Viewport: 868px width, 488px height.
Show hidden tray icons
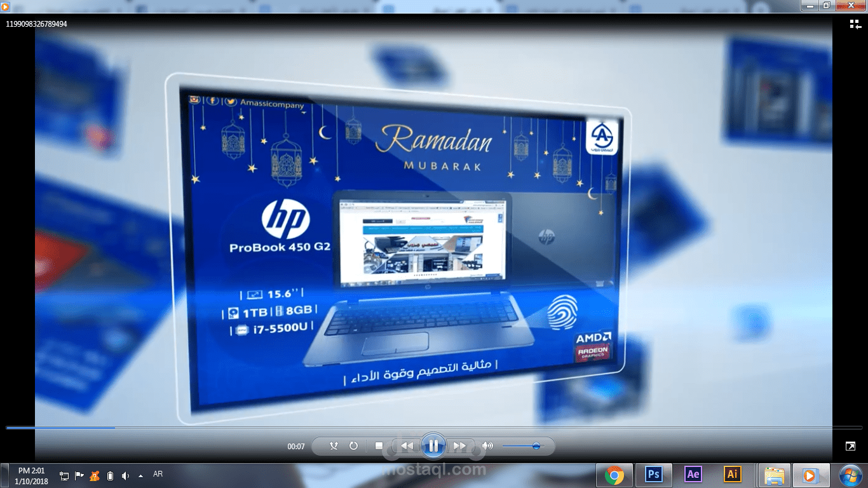click(140, 475)
